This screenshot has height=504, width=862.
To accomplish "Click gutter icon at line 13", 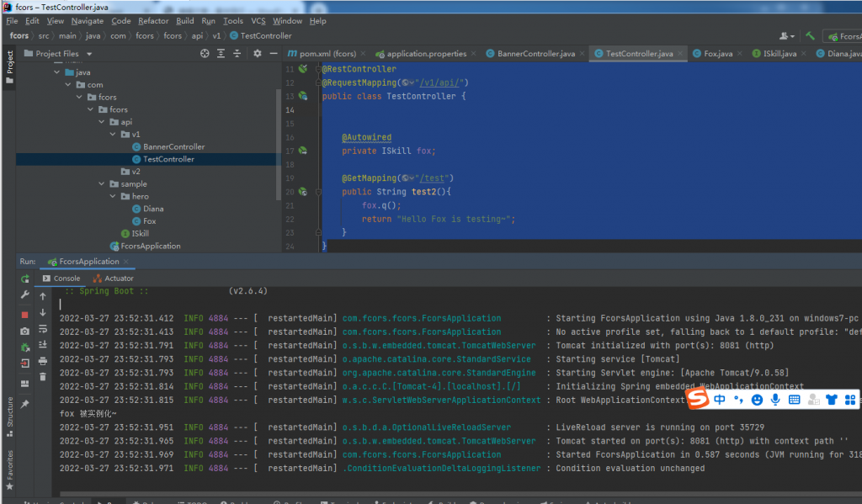I will click(x=303, y=96).
